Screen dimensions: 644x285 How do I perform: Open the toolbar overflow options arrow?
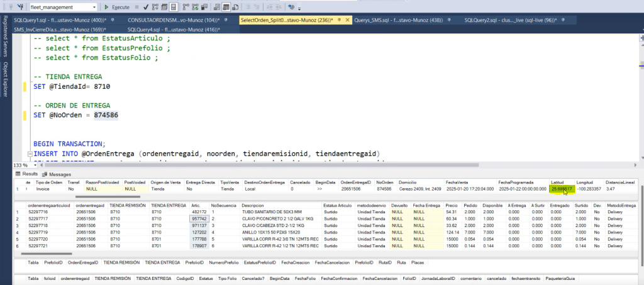click(x=299, y=9)
